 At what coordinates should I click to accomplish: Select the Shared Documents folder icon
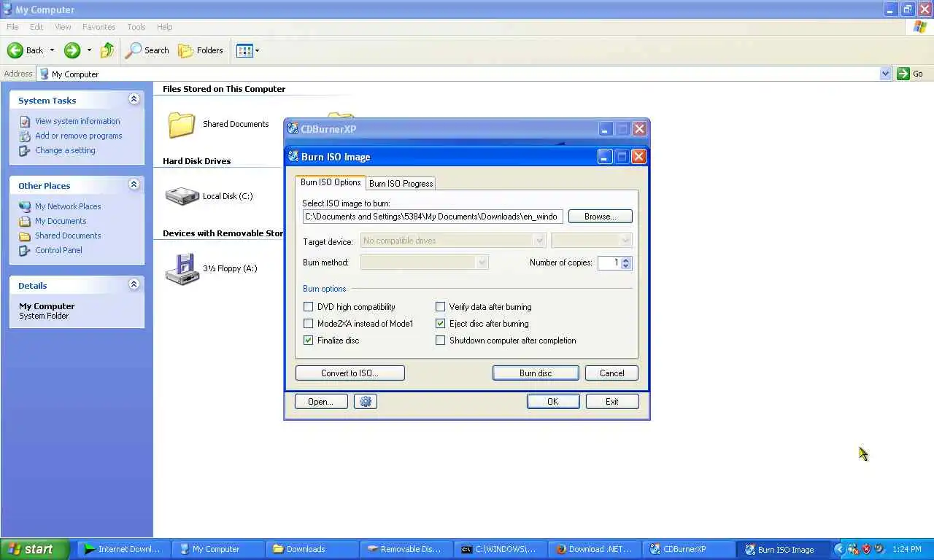[182, 125]
